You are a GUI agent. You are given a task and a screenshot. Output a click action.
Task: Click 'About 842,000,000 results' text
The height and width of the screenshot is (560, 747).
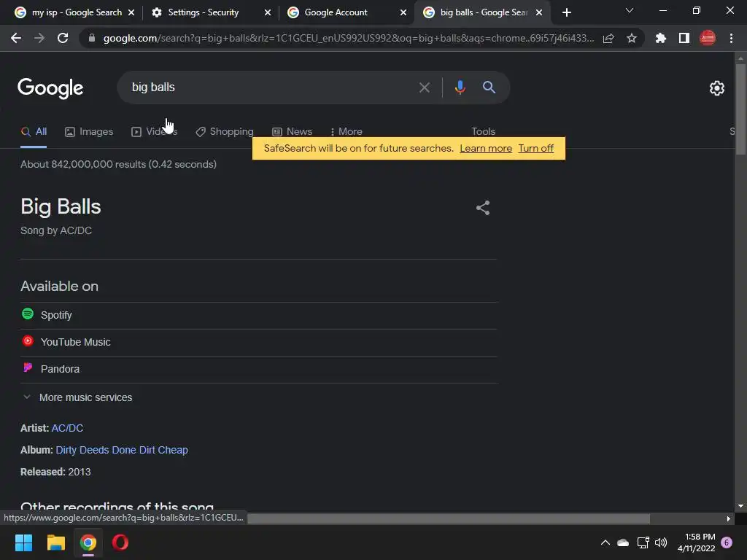coord(83,164)
